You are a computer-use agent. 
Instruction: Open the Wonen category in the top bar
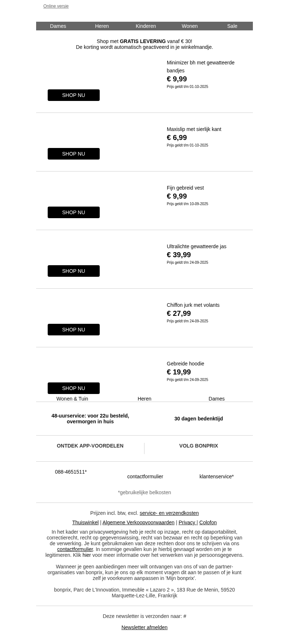click(x=190, y=26)
